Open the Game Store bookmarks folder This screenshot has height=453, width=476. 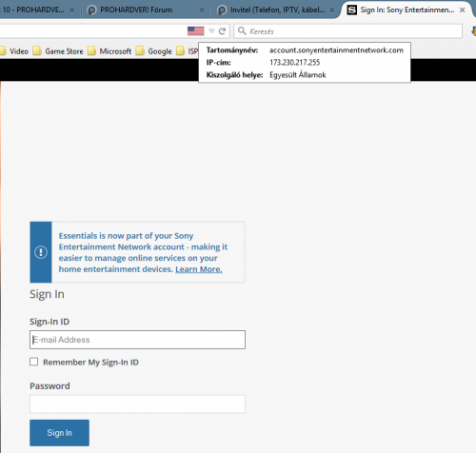click(58, 51)
